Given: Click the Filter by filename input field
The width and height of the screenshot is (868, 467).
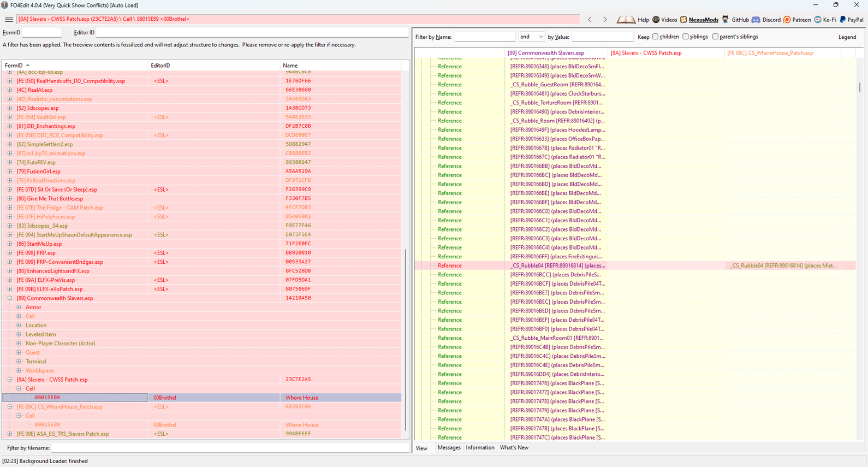Looking at the screenshot, I should 230,448.
